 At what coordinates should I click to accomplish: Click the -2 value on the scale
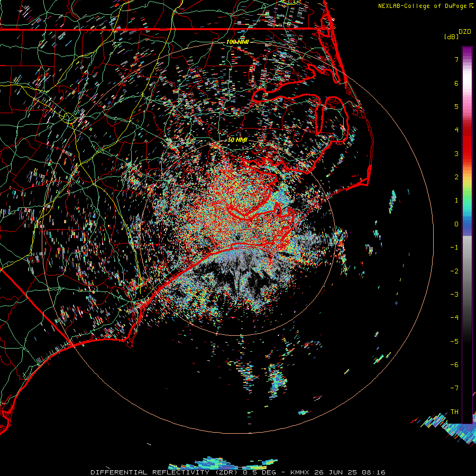(x=454, y=271)
